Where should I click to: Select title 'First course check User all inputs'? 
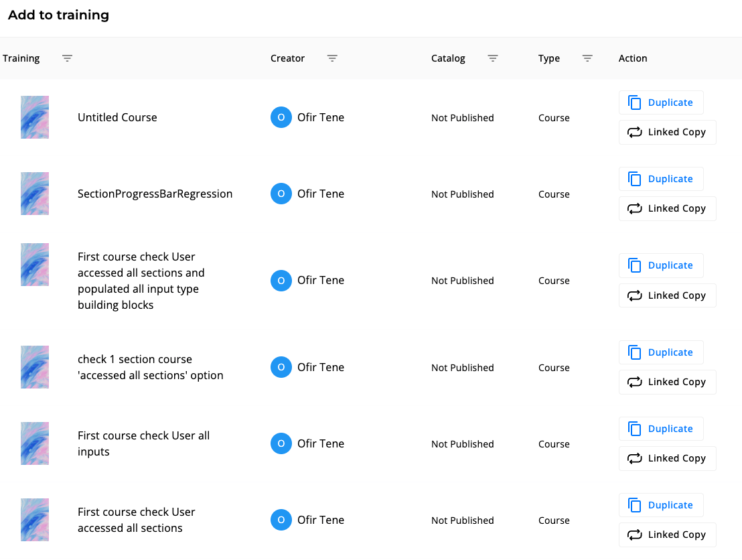[144, 443]
